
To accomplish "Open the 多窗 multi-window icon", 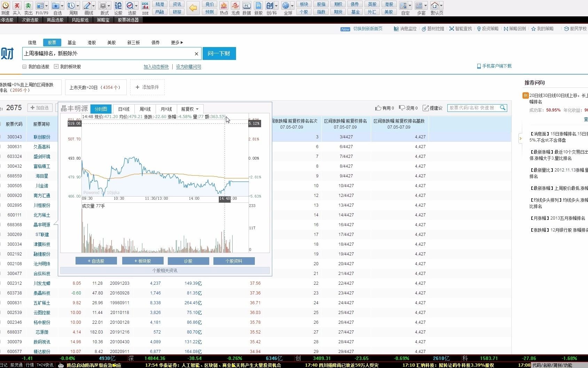I will click(x=419, y=6).
